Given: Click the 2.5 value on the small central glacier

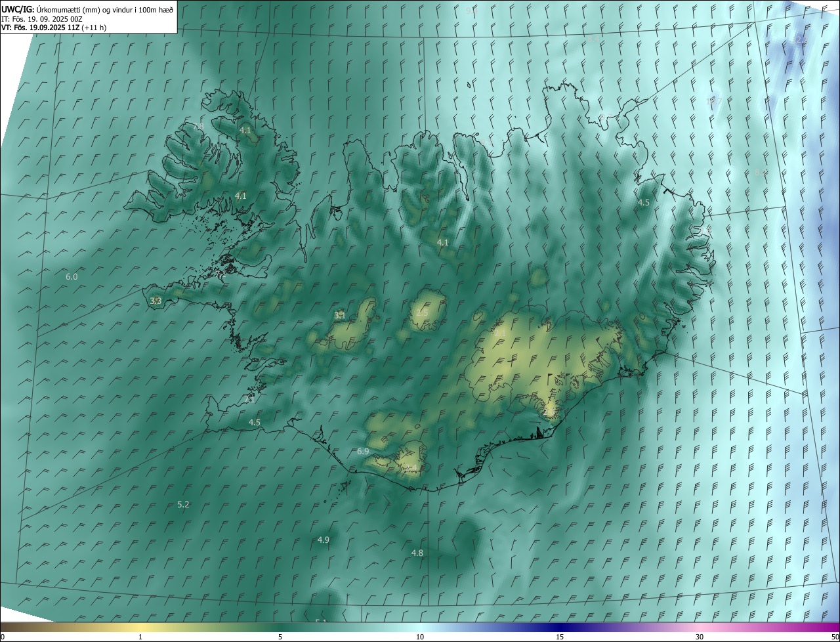Looking at the screenshot, I should point(421,313).
